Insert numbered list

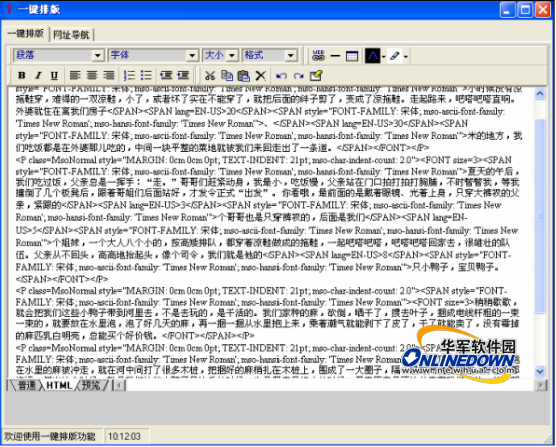pyautogui.click(x=129, y=75)
